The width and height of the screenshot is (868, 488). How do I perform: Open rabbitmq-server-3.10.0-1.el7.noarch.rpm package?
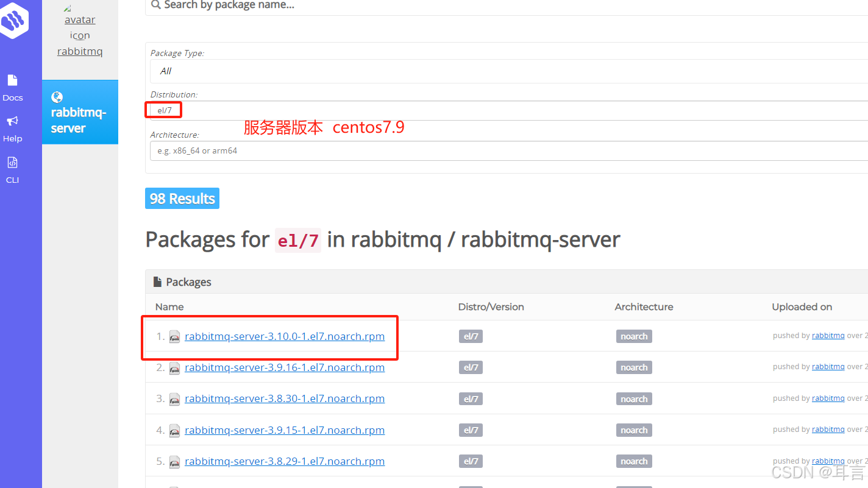tap(285, 336)
